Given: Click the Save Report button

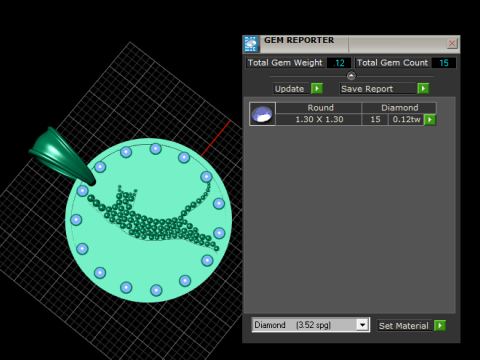Looking at the screenshot, I should (378, 89).
